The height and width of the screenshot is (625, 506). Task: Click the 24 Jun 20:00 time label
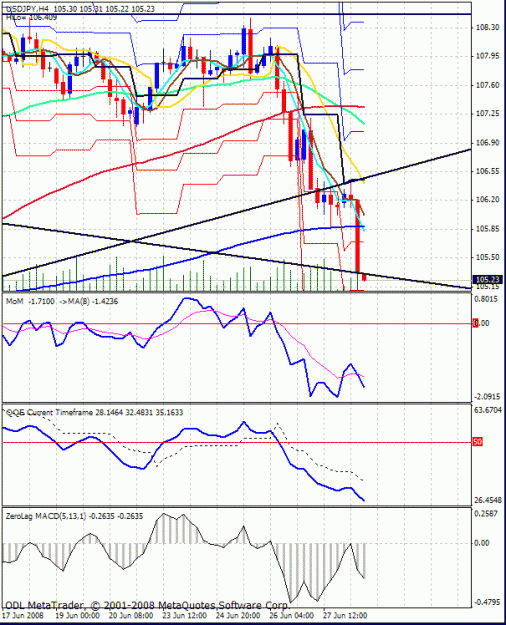pos(238,615)
